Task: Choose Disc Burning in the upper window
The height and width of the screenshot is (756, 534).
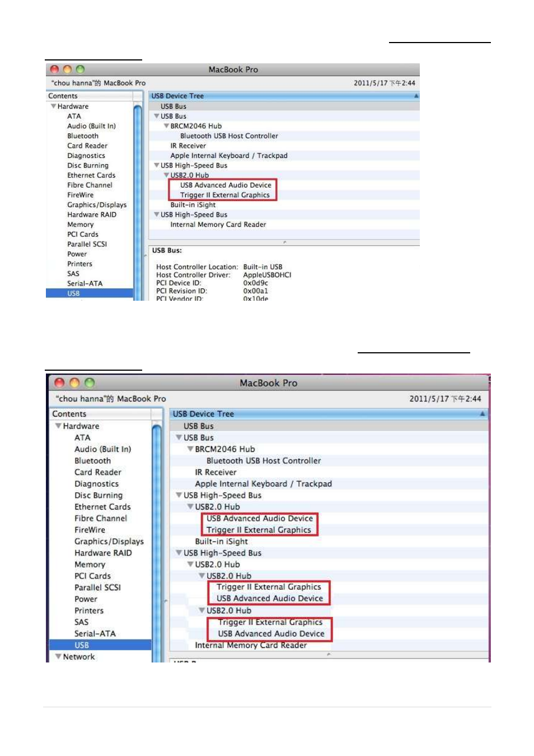Action: tap(88, 166)
